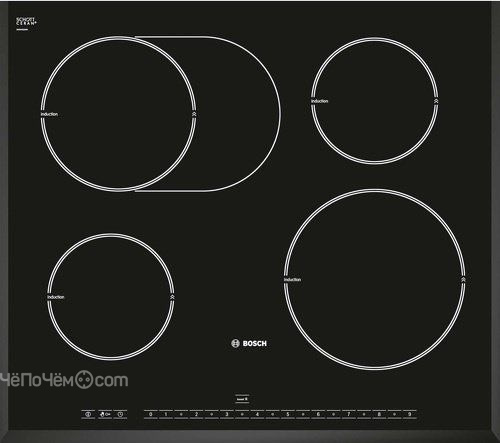Click the 'induction' label on the bottom-right zone
The image size is (500, 443).
(x=292, y=279)
